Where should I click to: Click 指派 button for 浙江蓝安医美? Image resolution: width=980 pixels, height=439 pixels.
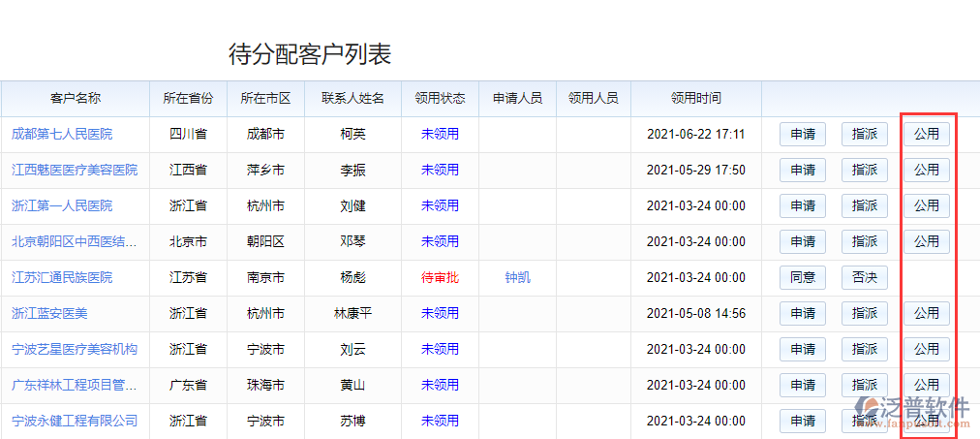(x=864, y=313)
